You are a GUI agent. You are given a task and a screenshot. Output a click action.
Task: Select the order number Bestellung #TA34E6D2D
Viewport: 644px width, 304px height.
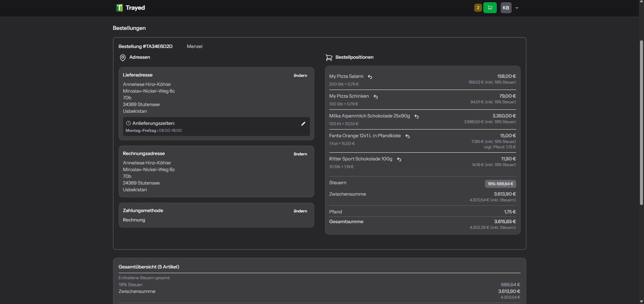point(145,46)
